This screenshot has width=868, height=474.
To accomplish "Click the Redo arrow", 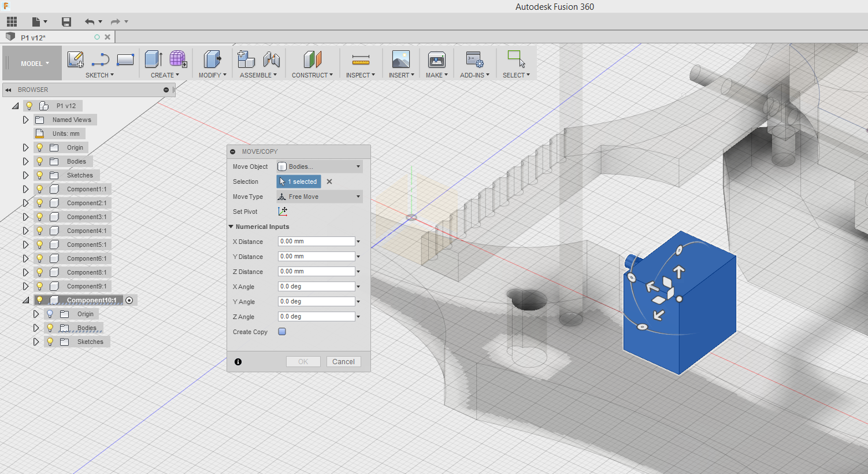I will pyautogui.click(x=116, y=22).
